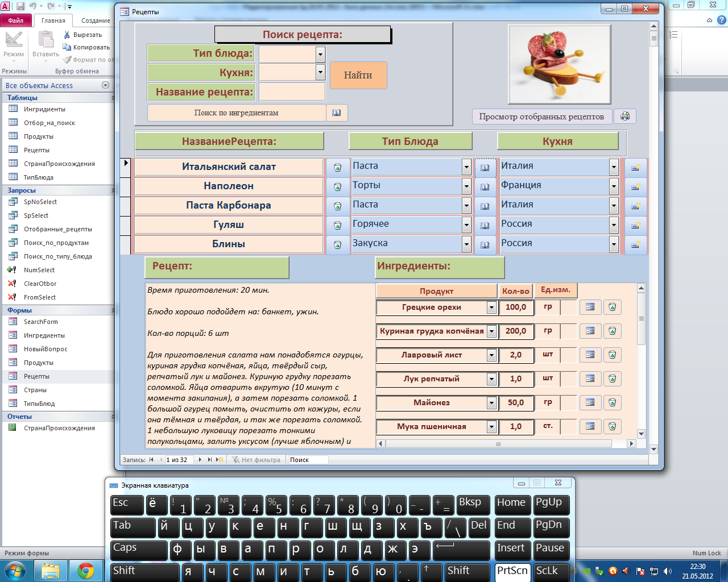Click the trash icon for Гуляш recipe
The height and width of the screenshot is (582, 728).
[x=337, y=225]
